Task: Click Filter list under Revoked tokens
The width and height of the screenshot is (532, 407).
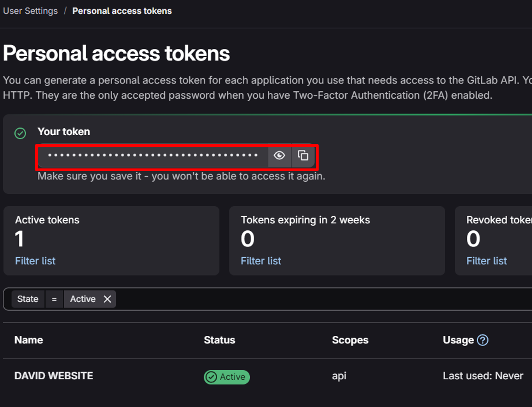Action: coord(486,261)
